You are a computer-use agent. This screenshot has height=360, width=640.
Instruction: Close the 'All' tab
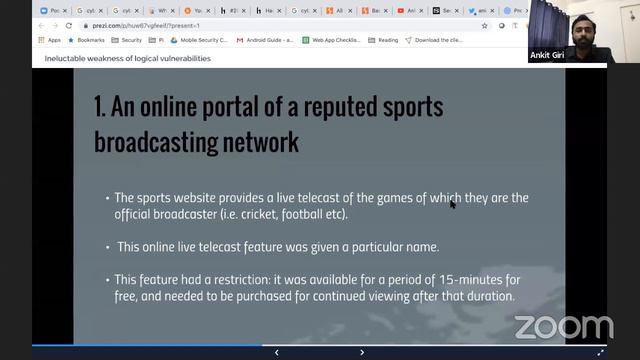[x=350, y=11]
